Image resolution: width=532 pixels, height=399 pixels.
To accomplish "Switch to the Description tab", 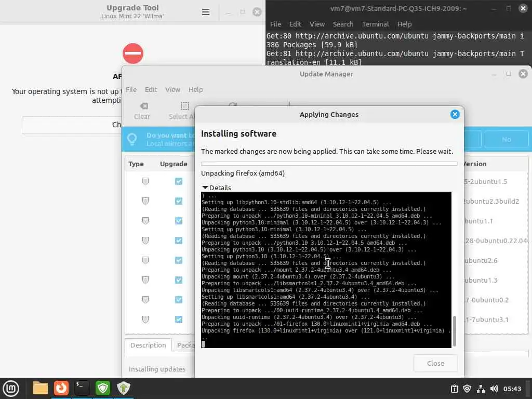I will coord(148,345).
